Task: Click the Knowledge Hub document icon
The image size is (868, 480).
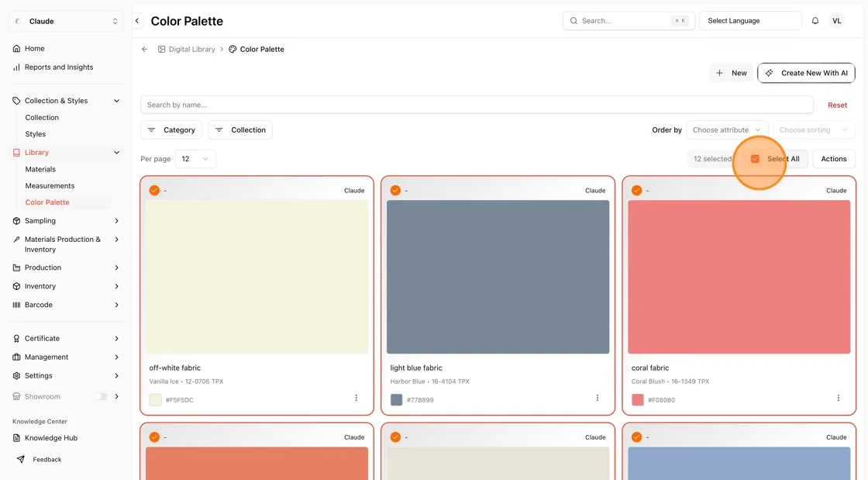Action: point(16,438)
